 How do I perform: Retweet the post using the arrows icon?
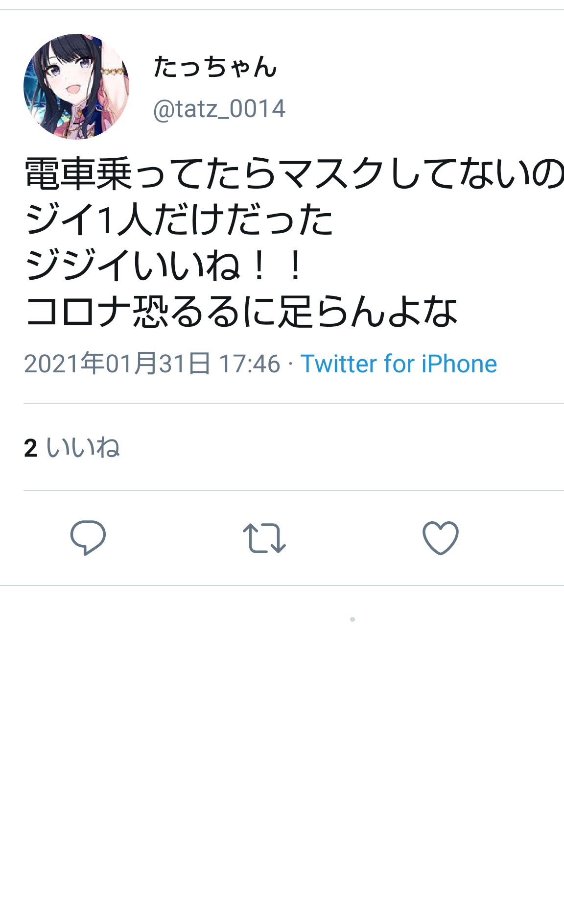(x=264, y=538)
